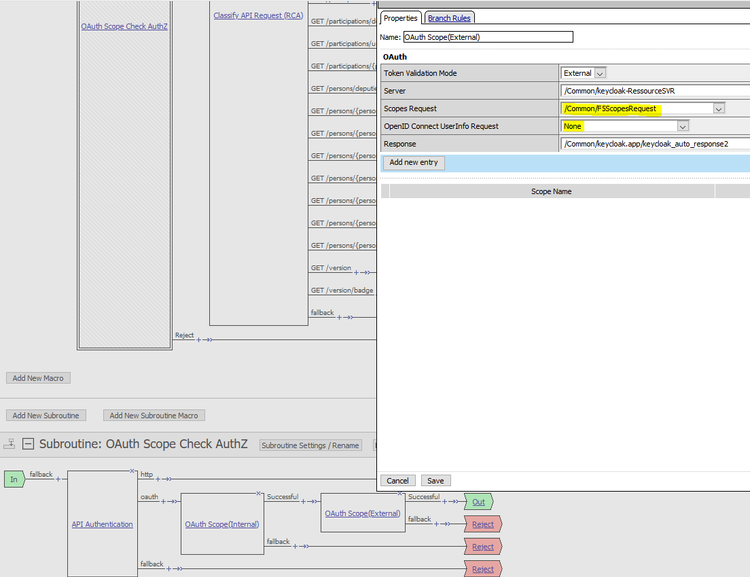This screenshot has height=577, width=750.
Task: Save the OAuth Scope properties
Action: click(435, 481)
